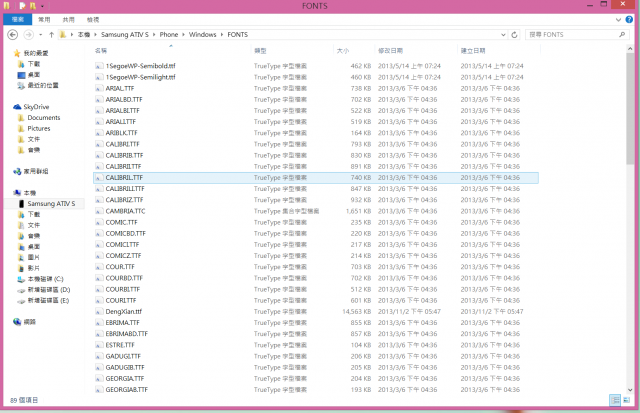Select the COMICBD.TTF file name

pyautogui.click(x=126, y=233)
